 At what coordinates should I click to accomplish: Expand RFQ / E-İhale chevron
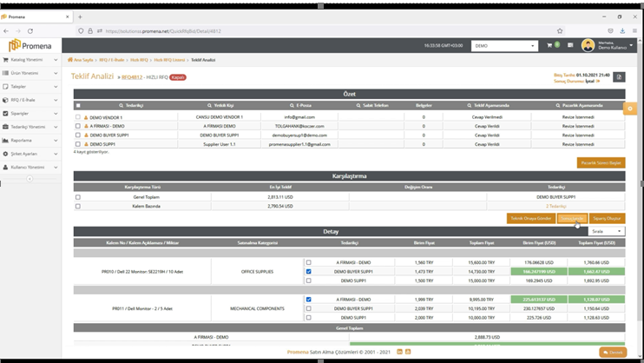coord(56,100)
